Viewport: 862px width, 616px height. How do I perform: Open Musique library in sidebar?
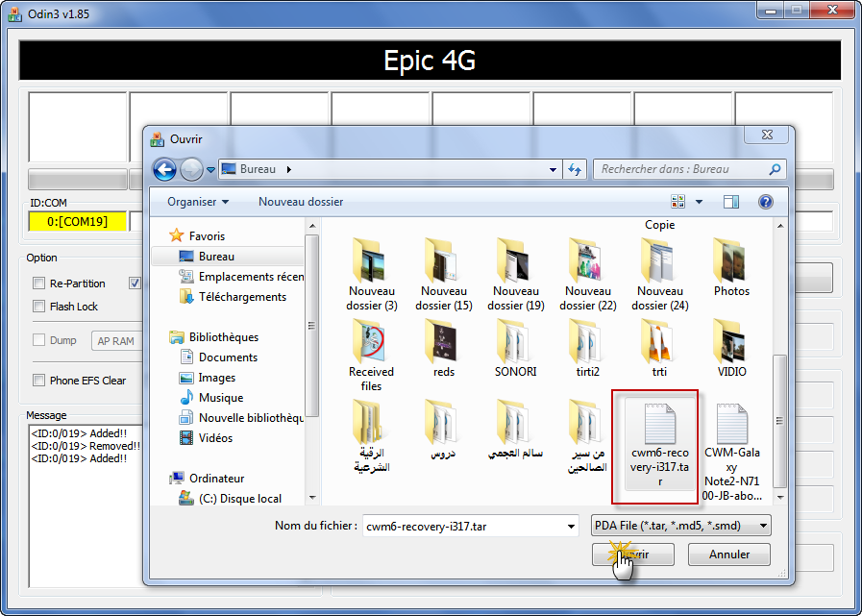211,398
